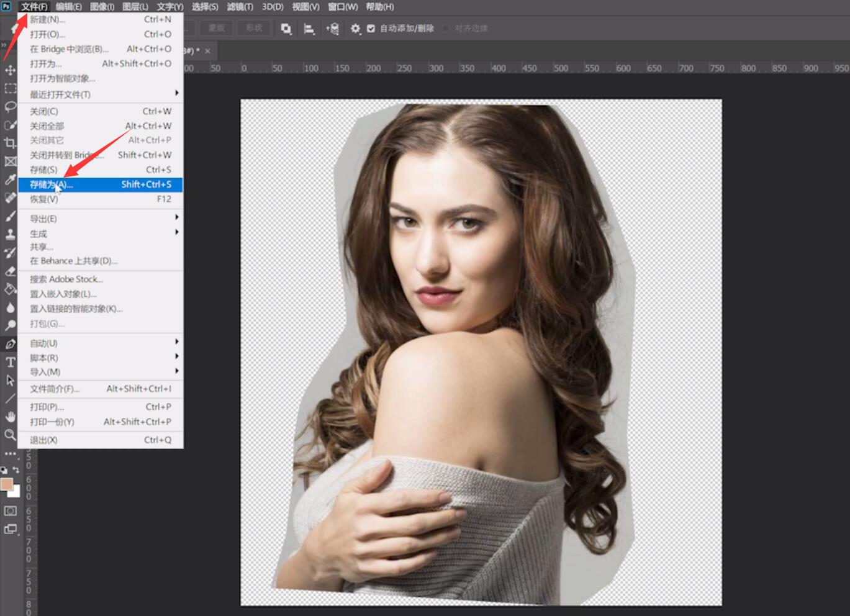Open the 编辑(E) menu

(68, 7)
